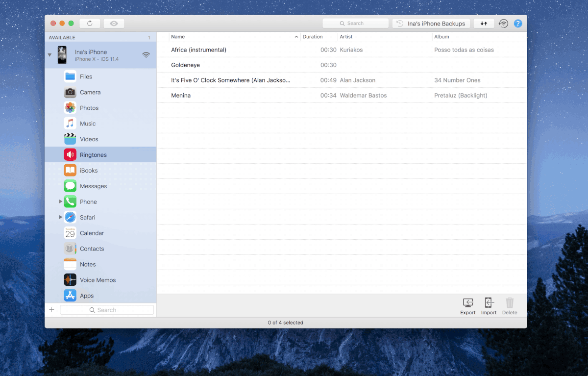Select the Voice Memos waveform icon

point(70,280)
